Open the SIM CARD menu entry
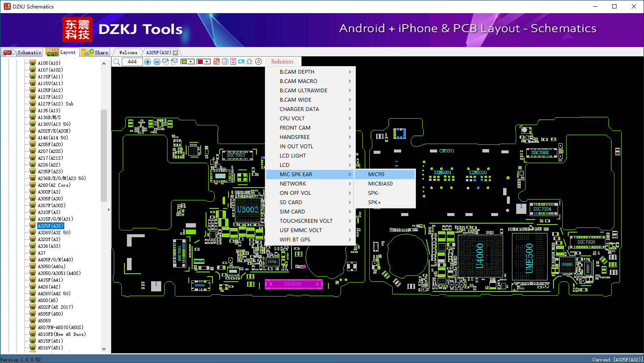The width and height of the screenshot is (644, 363). pos(311,212)
